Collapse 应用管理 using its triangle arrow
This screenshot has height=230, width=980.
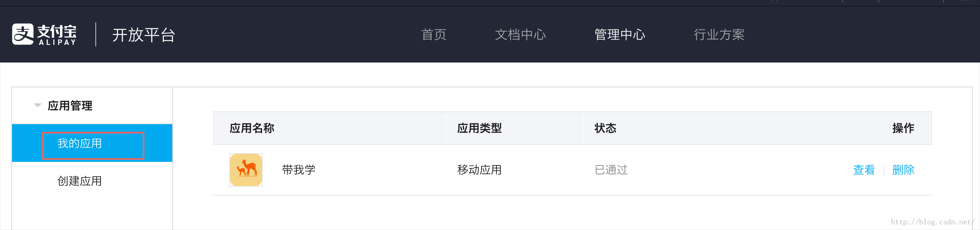[x=38, y=105]
